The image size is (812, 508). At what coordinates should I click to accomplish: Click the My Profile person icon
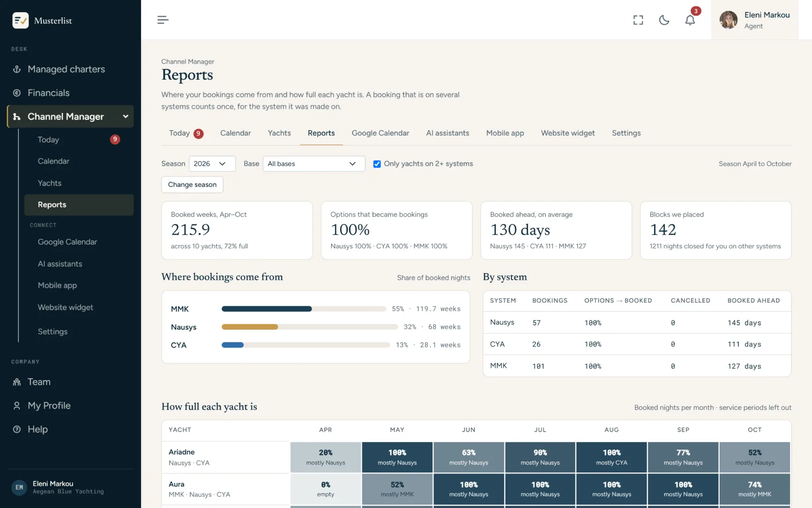pos(17,406)
